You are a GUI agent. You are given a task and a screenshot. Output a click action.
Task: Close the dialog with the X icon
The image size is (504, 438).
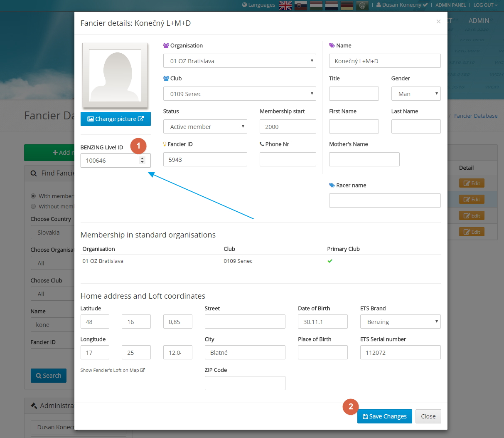pos(438,22)
